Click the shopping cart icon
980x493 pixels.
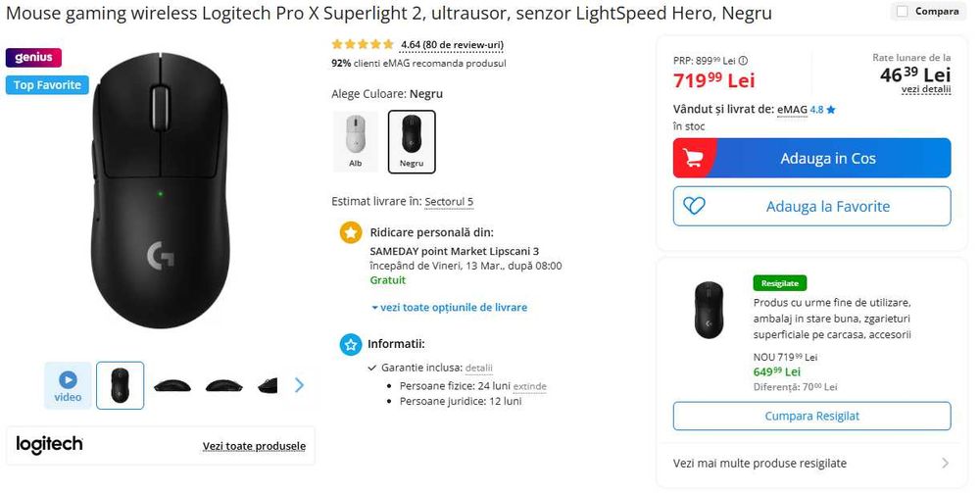pyautogui.click(x=693, y=158)
